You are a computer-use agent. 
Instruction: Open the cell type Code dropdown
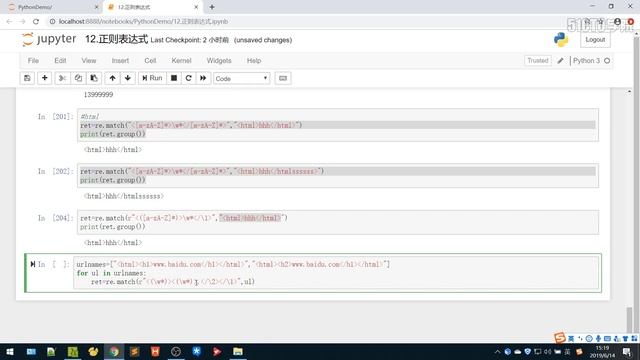click(x=242, y=78)
